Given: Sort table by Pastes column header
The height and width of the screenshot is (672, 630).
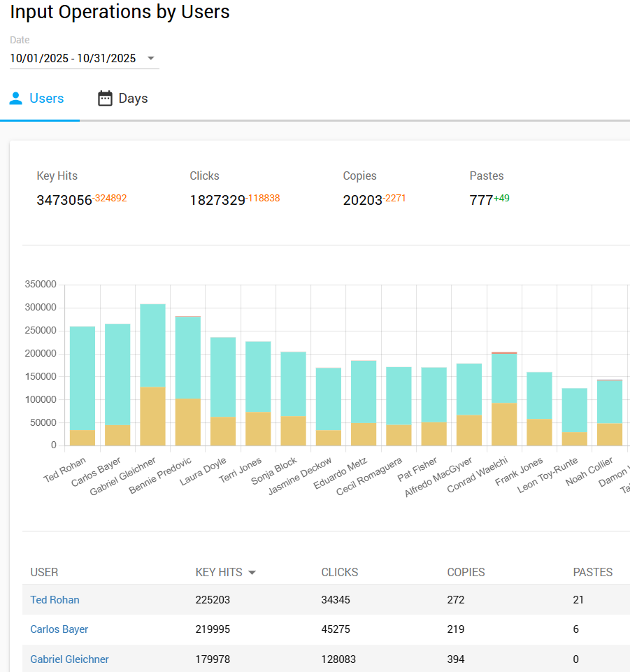Looking at the screenshot, I should click(x=592, y=573).
